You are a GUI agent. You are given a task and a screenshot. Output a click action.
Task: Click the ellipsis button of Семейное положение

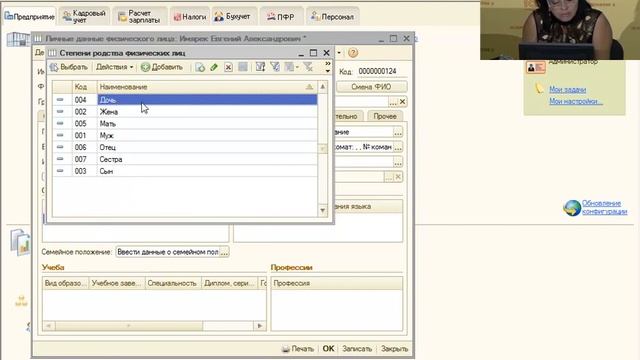(x=224, y=252)
